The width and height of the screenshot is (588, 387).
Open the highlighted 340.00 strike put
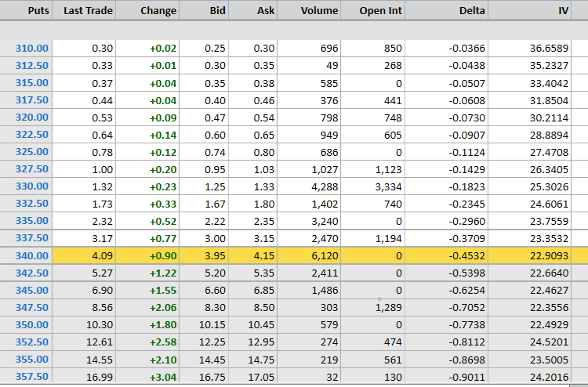[x=32, y=256]
